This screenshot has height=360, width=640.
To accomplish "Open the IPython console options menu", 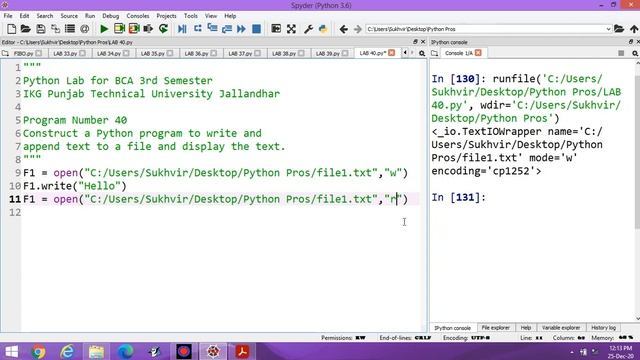I will tap(621, 53).
